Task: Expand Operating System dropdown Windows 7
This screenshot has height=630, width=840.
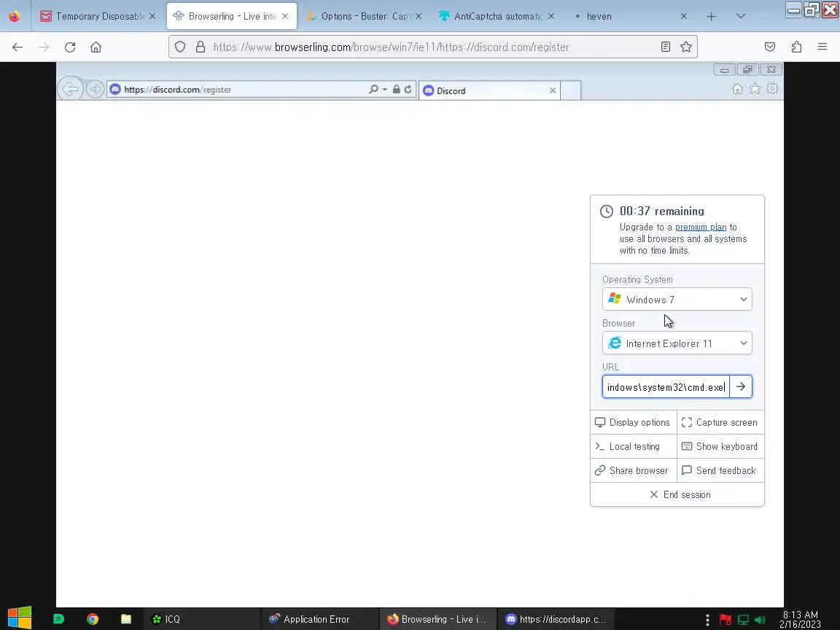Action: click(677, 300)
